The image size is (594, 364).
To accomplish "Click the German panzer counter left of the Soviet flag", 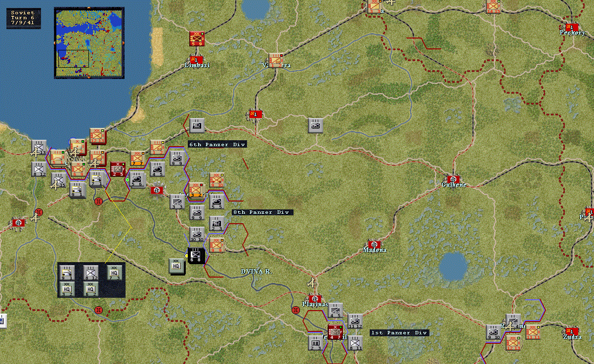I will (x=197, y=125).
